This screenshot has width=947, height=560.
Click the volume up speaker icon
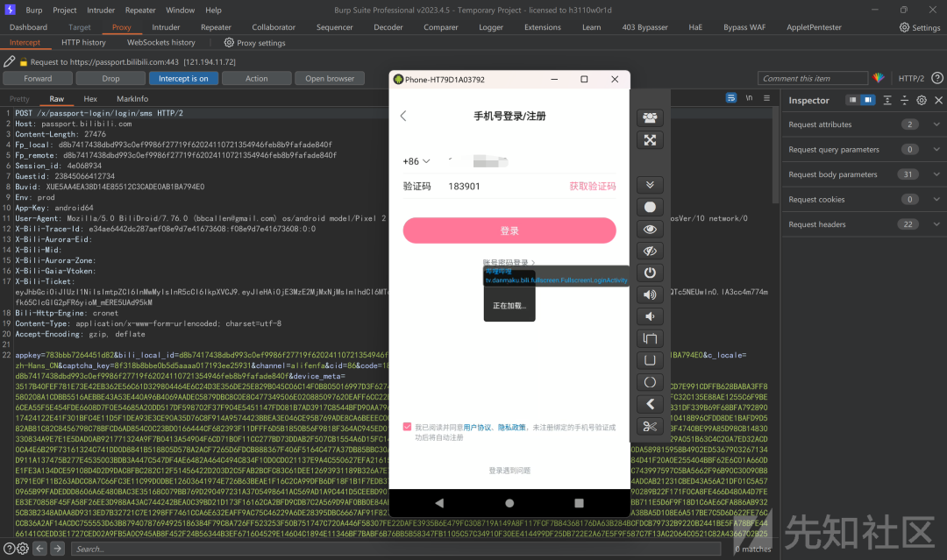(650, 294)
